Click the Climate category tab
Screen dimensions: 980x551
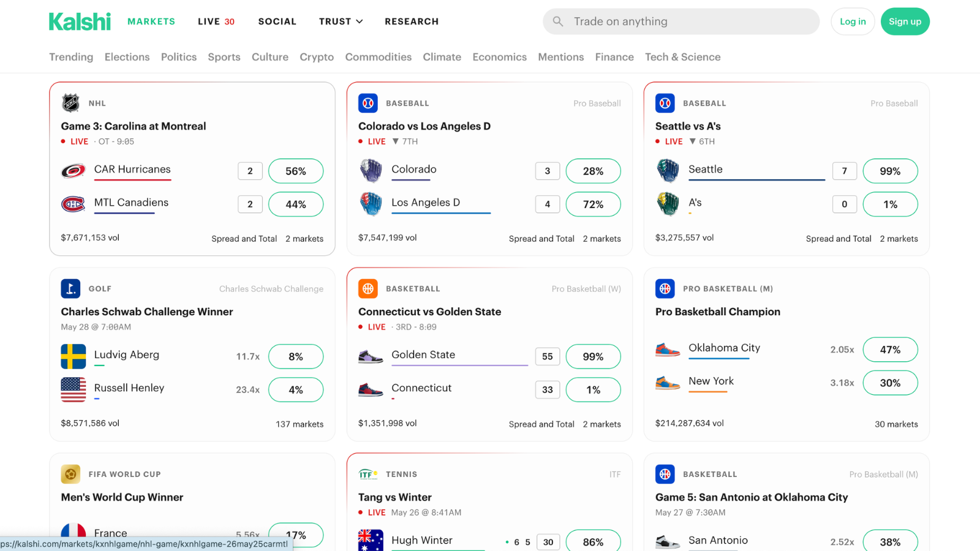[x=442, y=57]
